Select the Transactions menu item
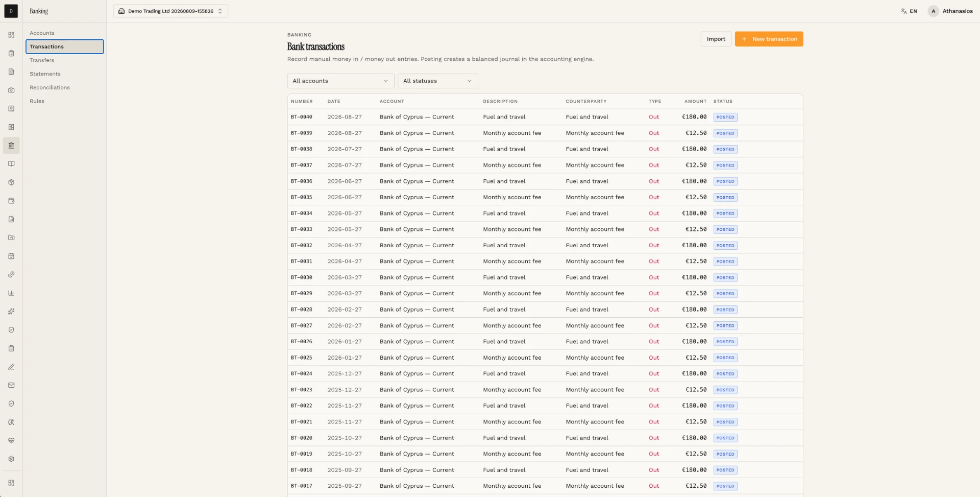Viewport: 980px width, 497px height. (65, 46)
